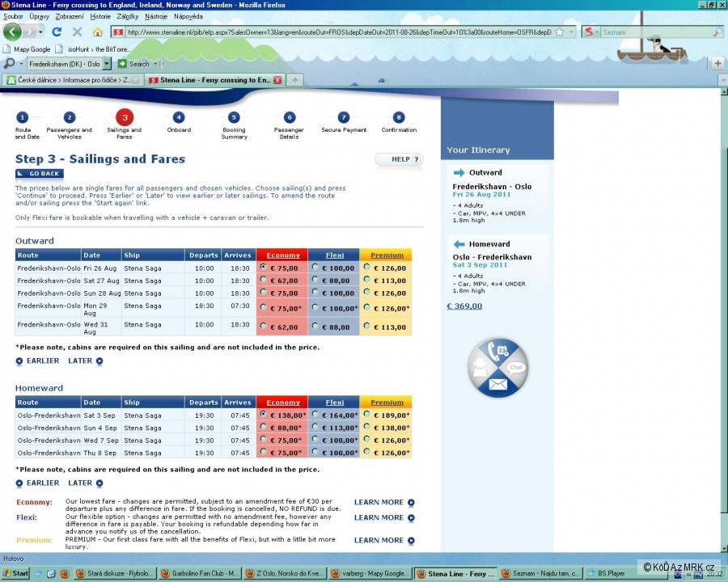
Task: Click the green Search button in toolbar
Action: coord(134,64)
